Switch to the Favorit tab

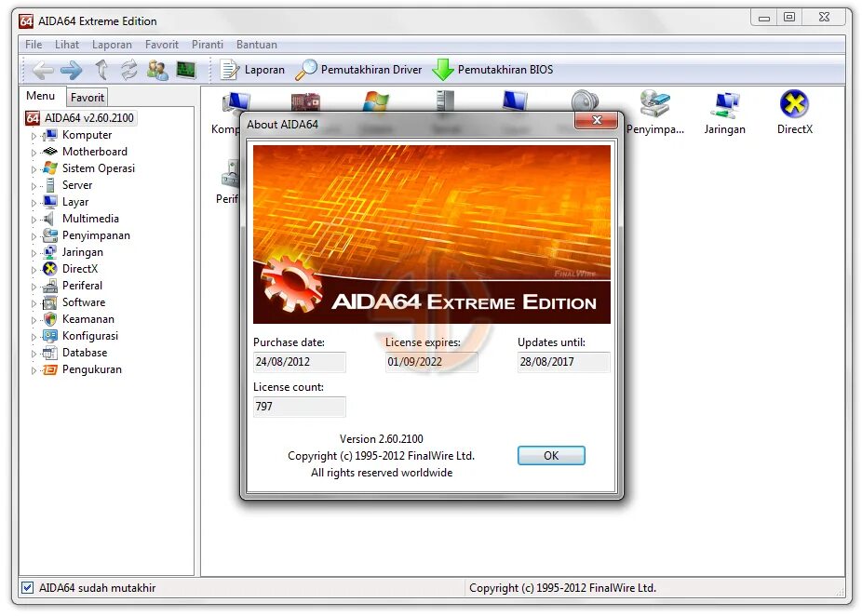87,98
